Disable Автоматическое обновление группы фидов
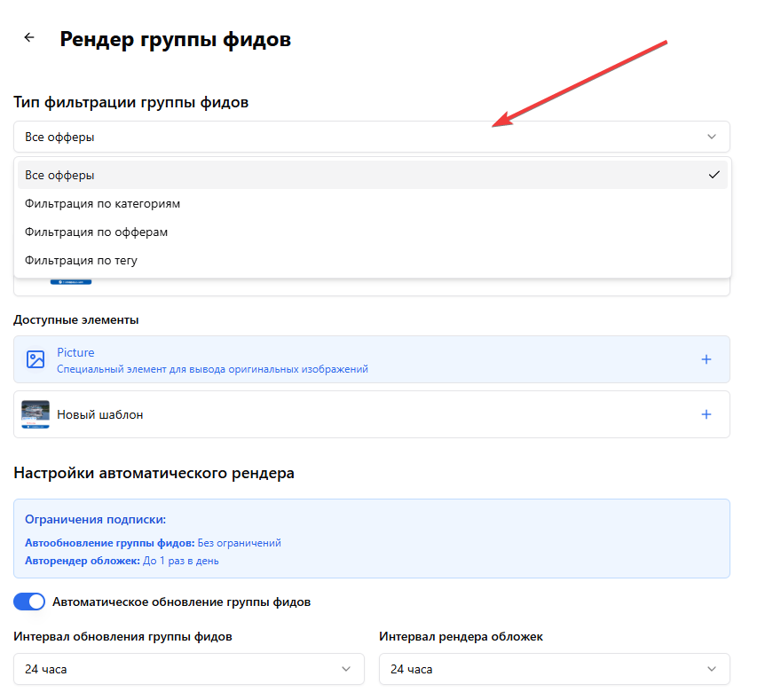 coord(28,602)
